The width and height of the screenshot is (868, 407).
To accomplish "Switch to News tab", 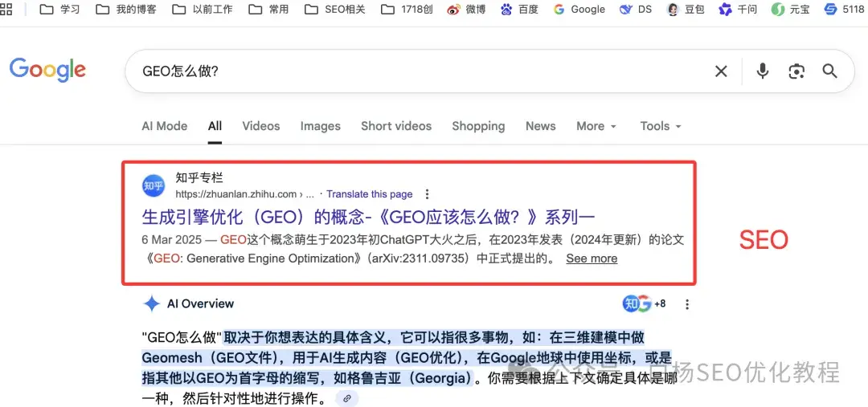I will point(541,126).
